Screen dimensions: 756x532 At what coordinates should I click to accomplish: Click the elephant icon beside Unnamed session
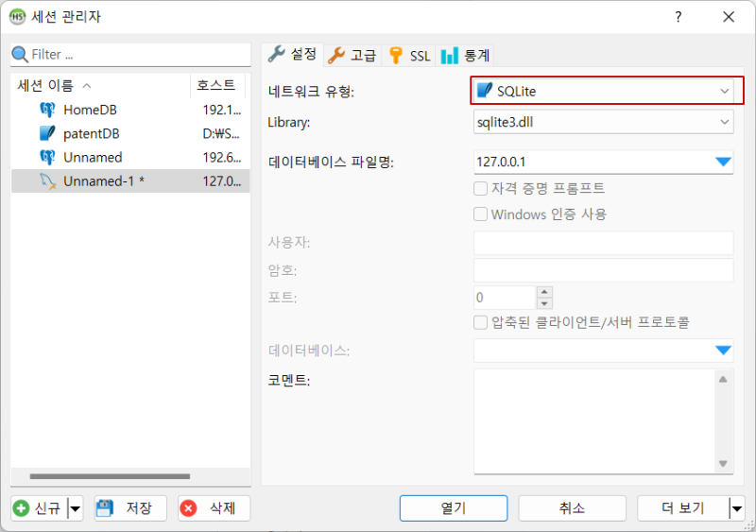click(47, 157)
